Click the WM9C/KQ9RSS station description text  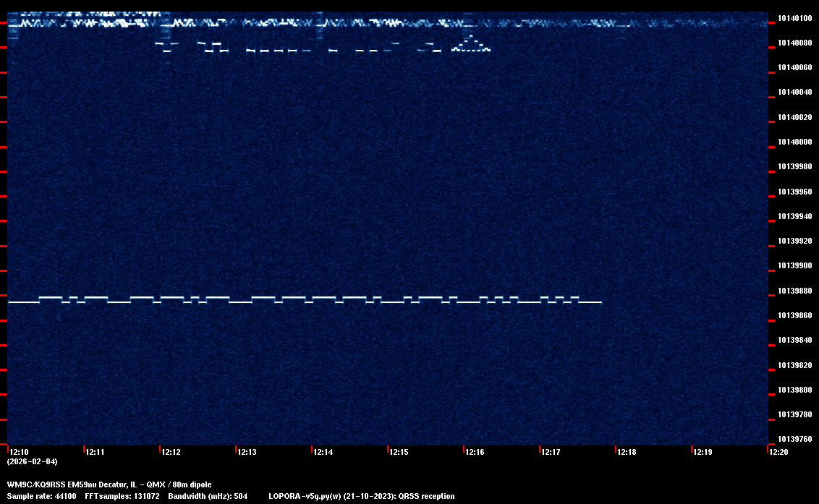click(109, 484)
